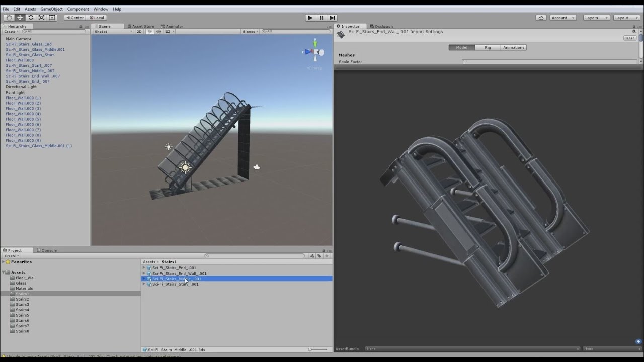Open the Component menu
This screenshot has width=644, height=362.
(x=78, y=9)
